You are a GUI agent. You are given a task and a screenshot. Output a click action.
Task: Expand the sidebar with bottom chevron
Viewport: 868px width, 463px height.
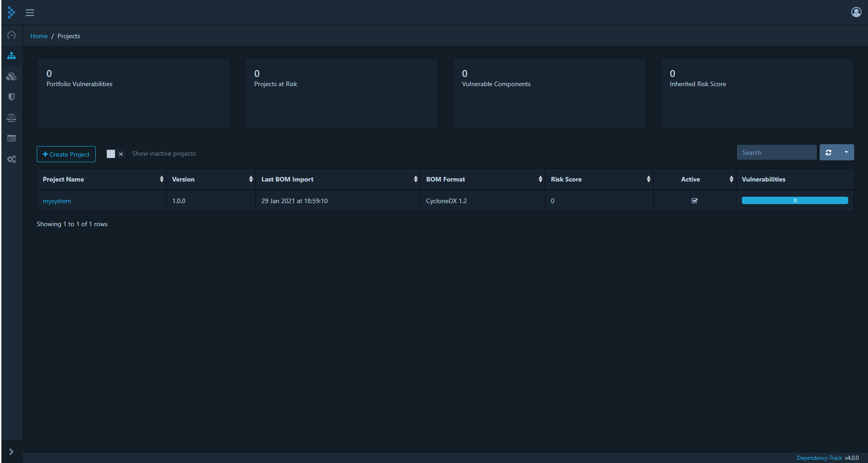pos(12,452)
